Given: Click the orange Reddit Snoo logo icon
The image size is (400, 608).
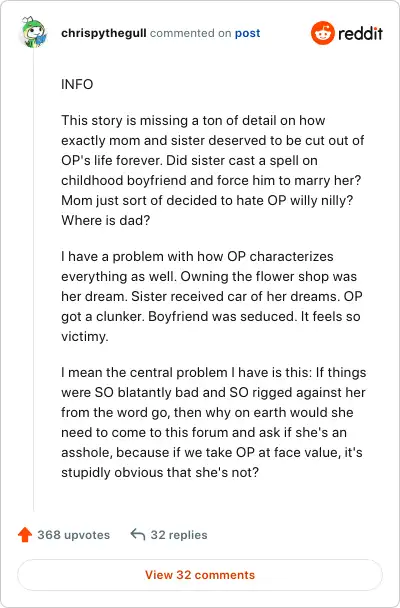Looking at the screenshot, I should (x=322, y=33).
